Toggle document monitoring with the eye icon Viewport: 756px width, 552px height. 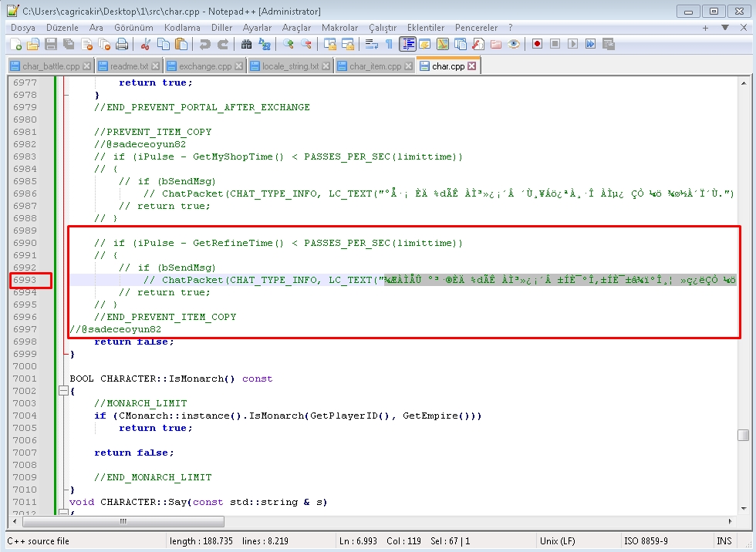[x=515, y=44]
